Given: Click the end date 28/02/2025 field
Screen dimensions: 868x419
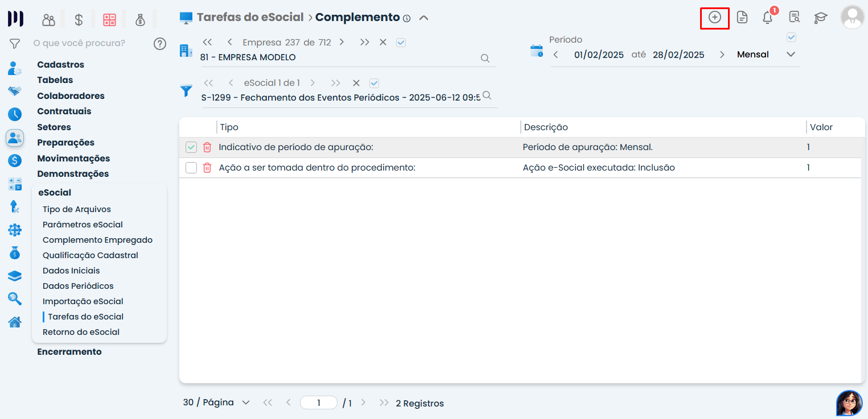Looking at the screenshot, I should [678, 55].
